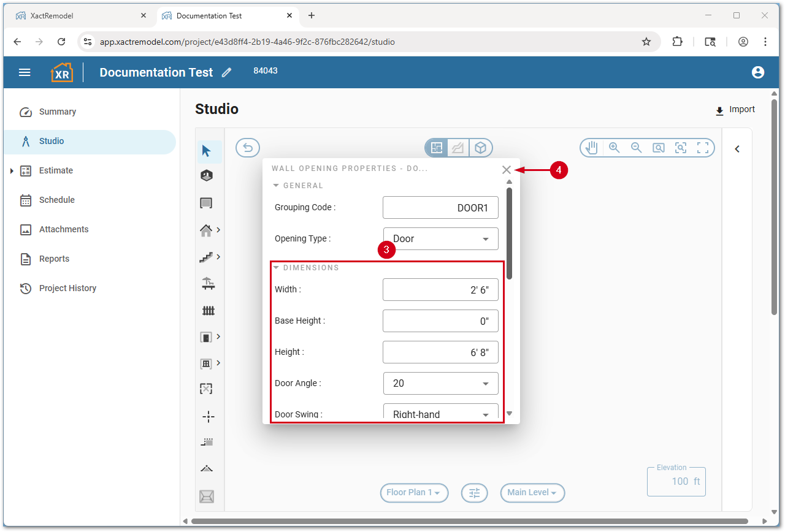Click the zoom in magnifier
The height and width of the screenshot is (532, 785).
pos(614,148)
